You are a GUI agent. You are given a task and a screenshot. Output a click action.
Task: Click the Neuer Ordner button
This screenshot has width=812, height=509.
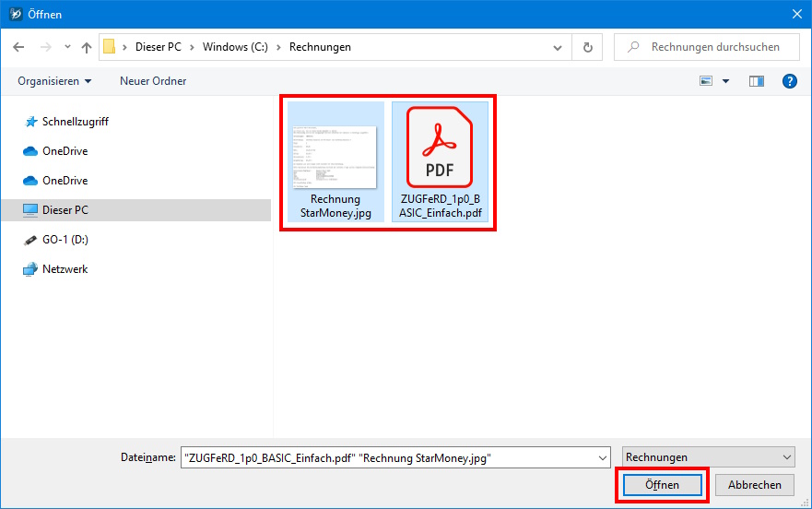tap(153, 81)
